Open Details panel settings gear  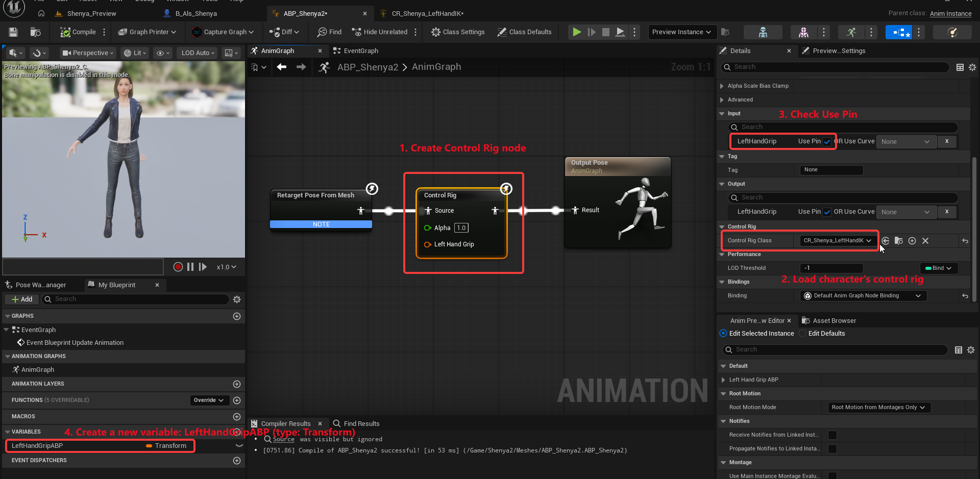click(x=972, y=67)
